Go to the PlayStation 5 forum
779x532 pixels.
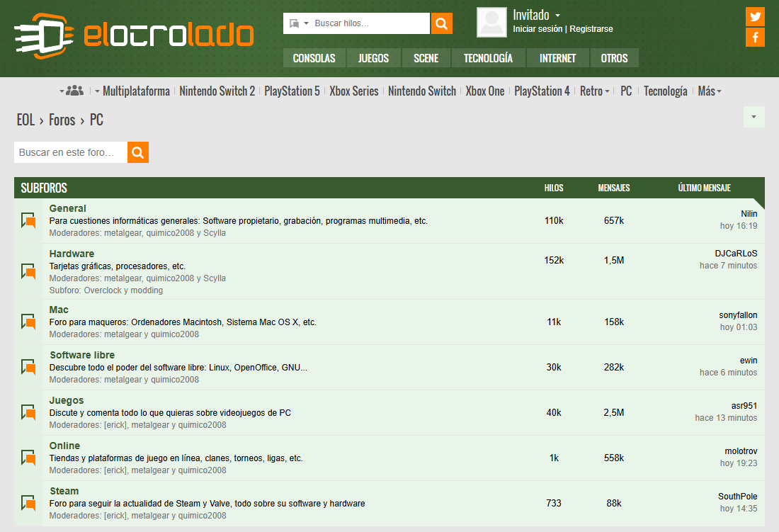pyautogui.click(x=292, y=91)
